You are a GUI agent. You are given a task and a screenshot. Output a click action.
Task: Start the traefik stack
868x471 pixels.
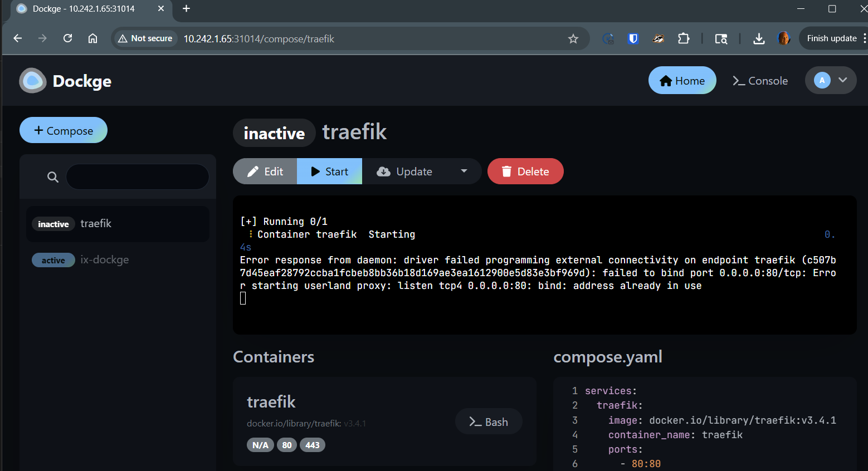330,171
